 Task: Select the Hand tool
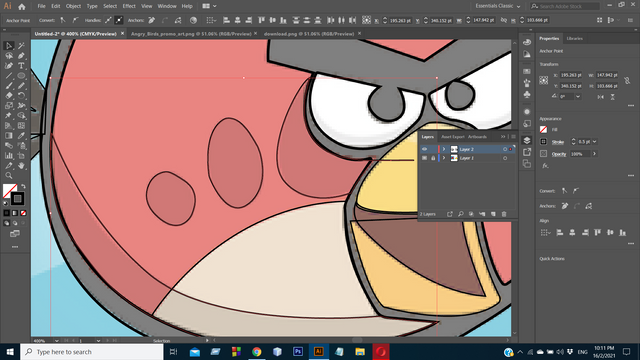pos(21,166)
